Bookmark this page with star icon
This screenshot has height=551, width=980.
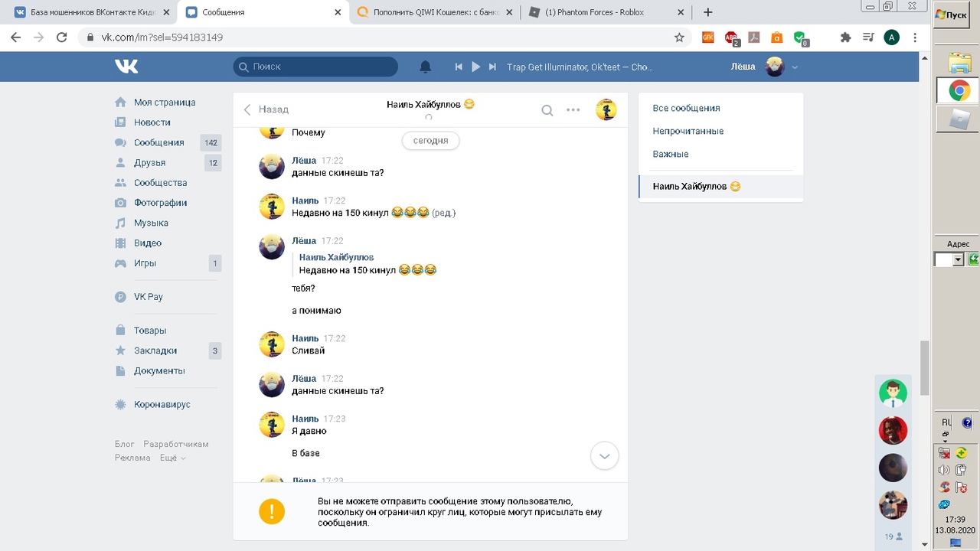click(679, 37)
